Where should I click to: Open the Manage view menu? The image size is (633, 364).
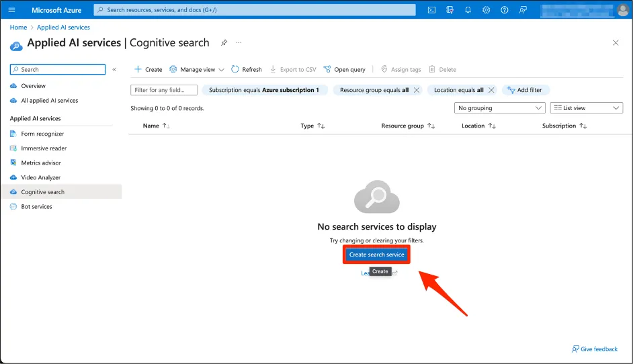pyautogui.click(x=197, y=69)
